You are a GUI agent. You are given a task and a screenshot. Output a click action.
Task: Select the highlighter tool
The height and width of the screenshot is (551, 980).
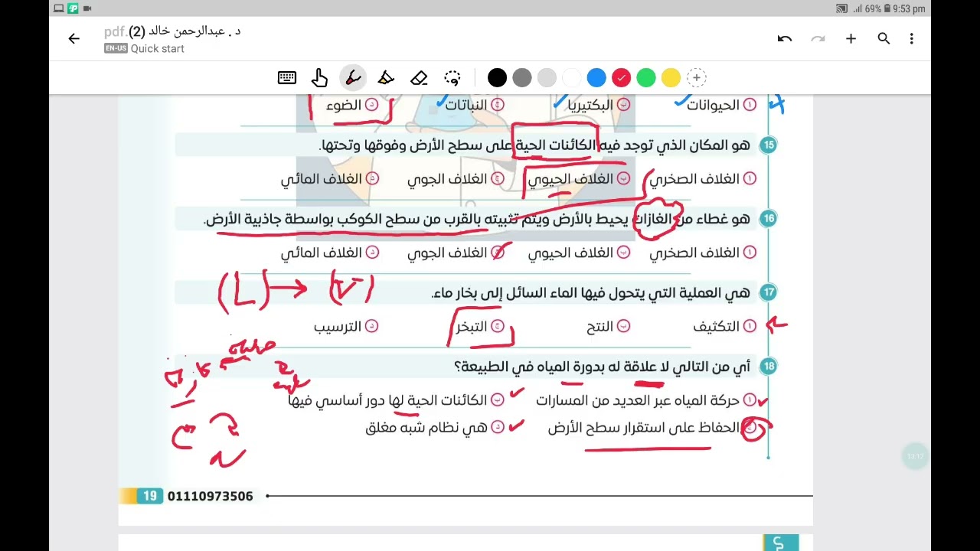(386, 77)
